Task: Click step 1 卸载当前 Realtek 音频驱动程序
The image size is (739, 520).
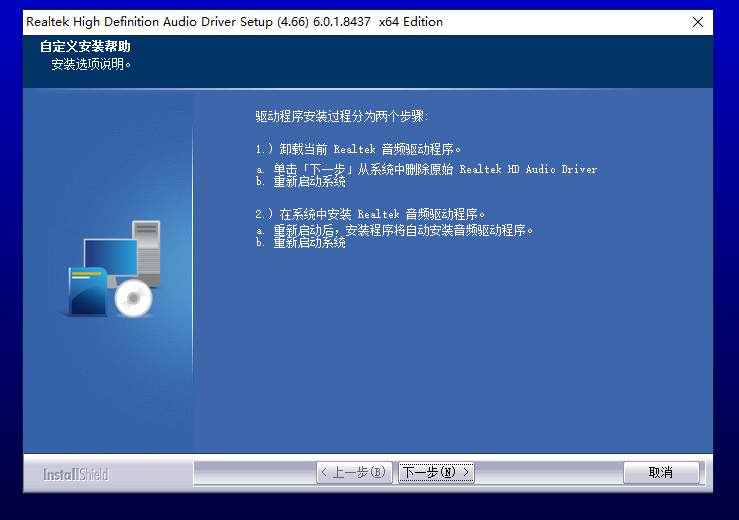Action: (x=358, y=149)
